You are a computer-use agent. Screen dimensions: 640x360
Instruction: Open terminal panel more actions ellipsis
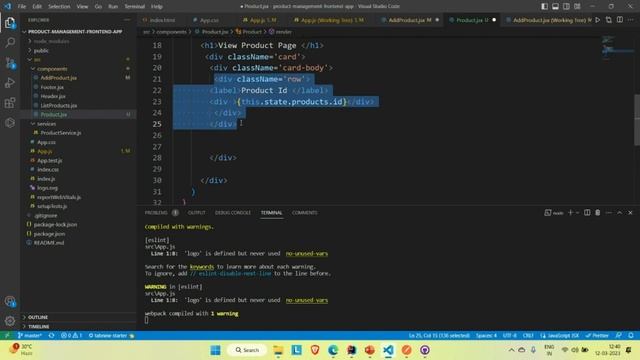(x=609, y=213)
